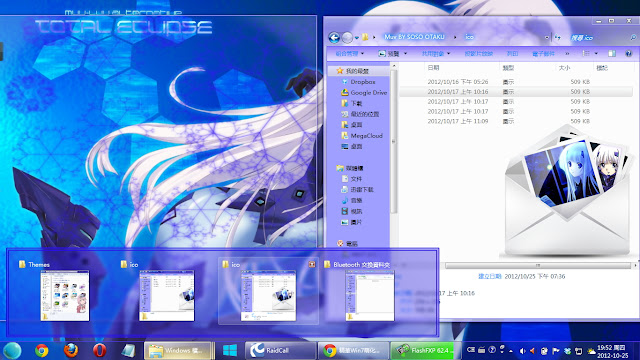The image size is (640, 360).
Task: Select the ico breadcrumb in address bar
Action: [x=469, y=37]
